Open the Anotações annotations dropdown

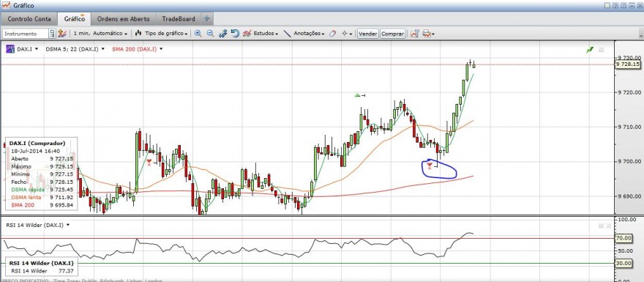309,34
